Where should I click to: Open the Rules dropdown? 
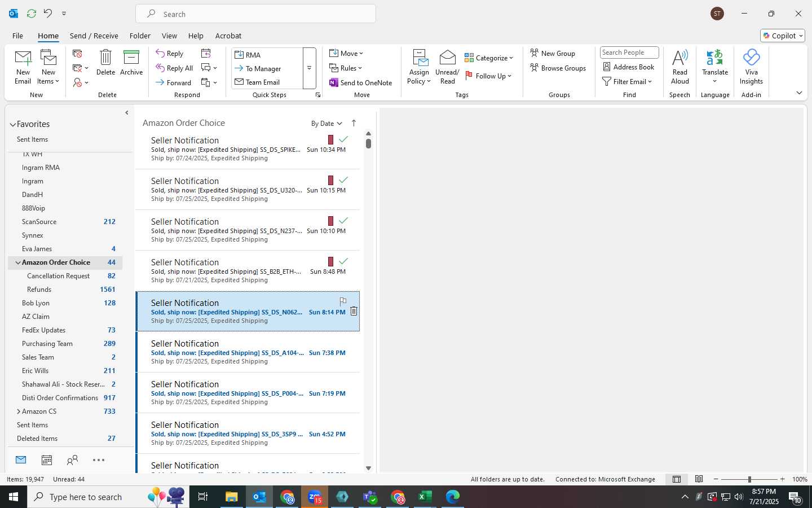coord(346,68)
